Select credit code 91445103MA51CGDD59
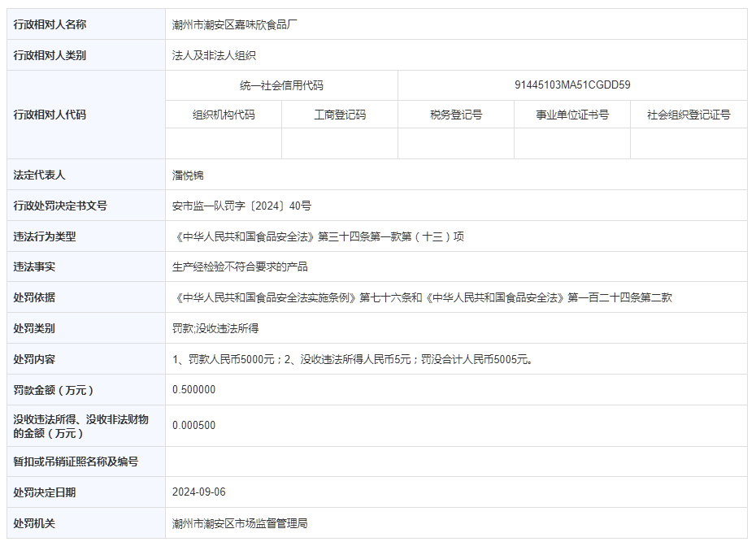Screen dimensions: 756x546 574,84
